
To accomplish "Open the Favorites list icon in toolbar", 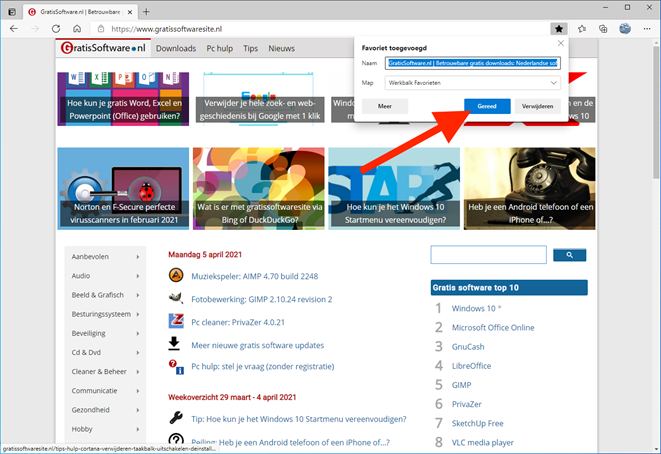I will tap(582, 29).
